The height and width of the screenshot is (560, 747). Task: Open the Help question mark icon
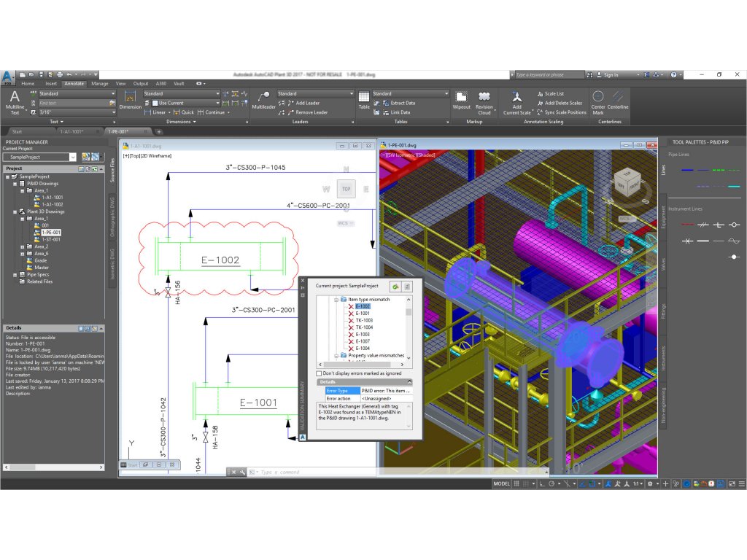point(673,75)
